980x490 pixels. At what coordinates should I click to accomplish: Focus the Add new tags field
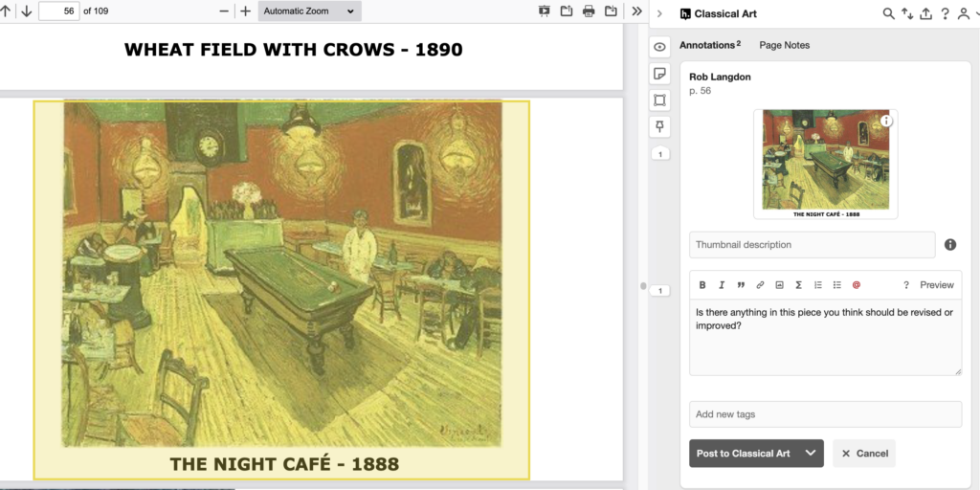click(826, 414)
